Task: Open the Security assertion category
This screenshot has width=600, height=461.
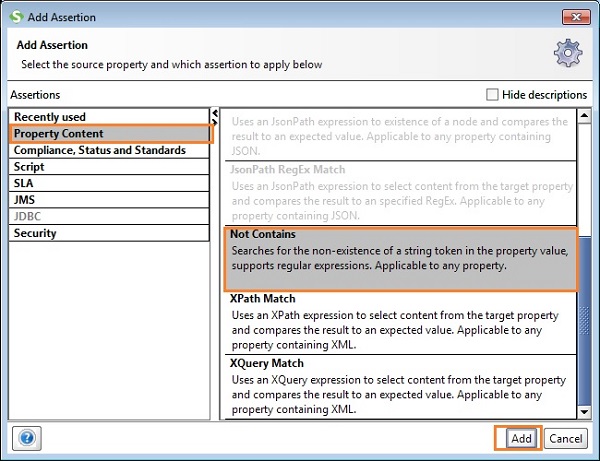Action: [x=35, y=233]
